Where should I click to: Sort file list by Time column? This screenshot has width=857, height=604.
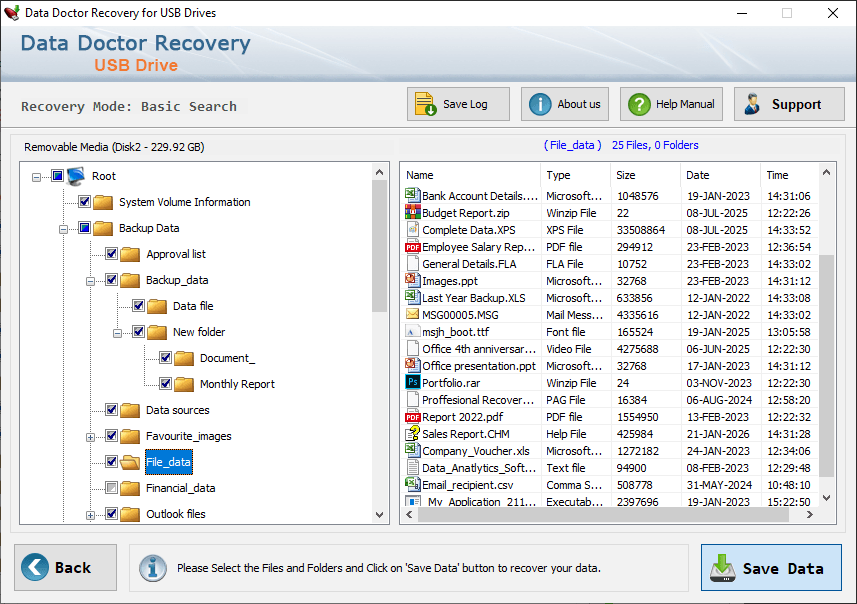(x=790, y=175)
